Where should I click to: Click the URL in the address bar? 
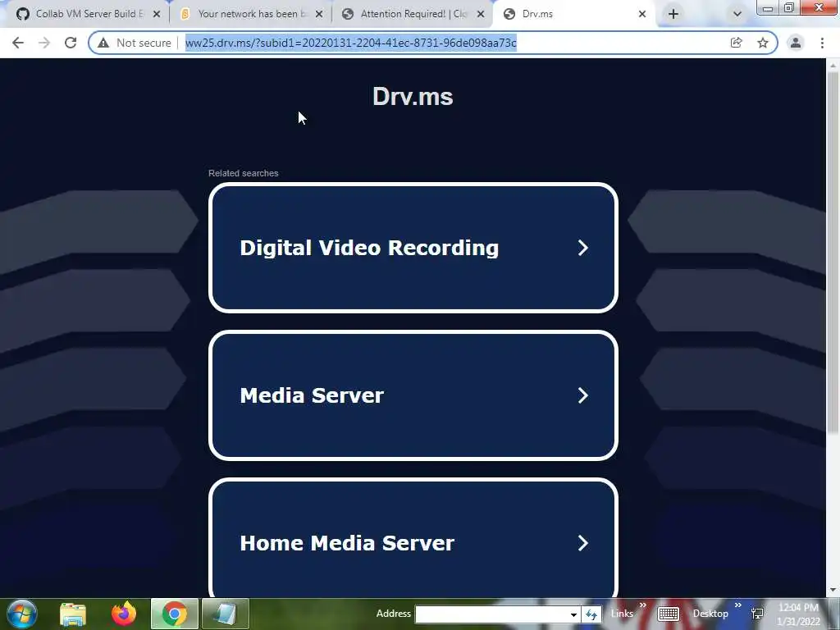coord(351,43)
